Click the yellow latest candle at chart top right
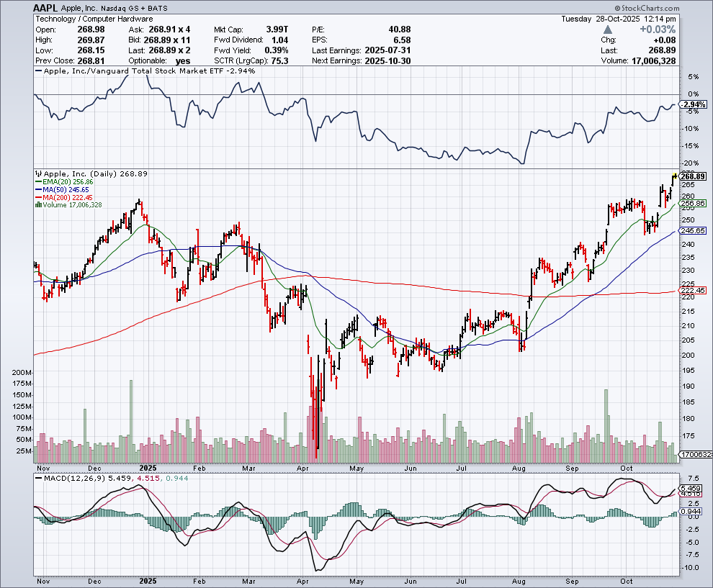This screenshot has height=588, width=713. coord(675,175)
